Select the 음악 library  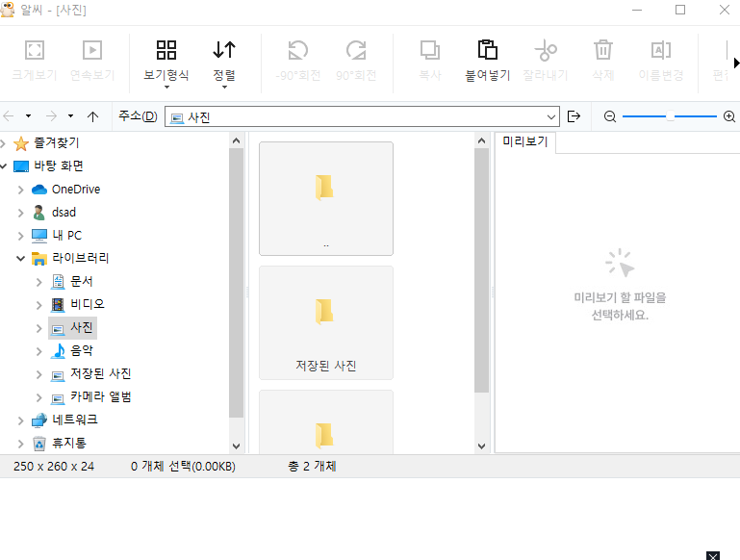[x=81, y=350]
